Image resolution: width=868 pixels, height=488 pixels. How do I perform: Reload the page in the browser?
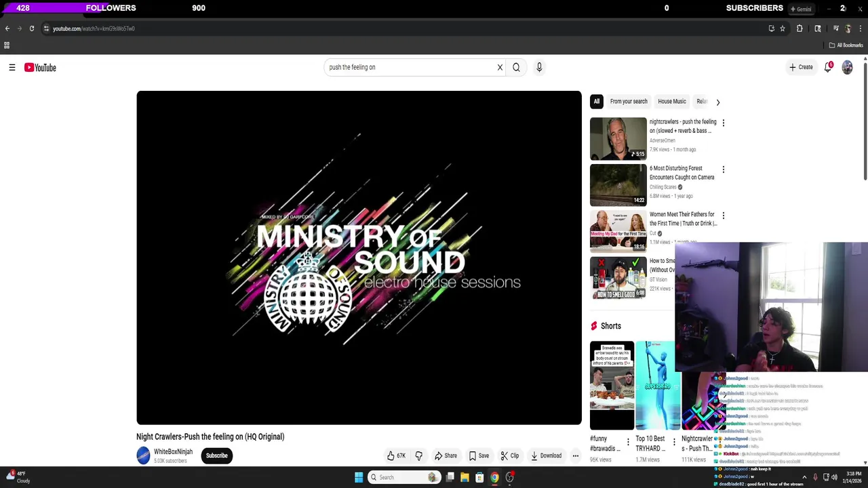click(31, 28)
